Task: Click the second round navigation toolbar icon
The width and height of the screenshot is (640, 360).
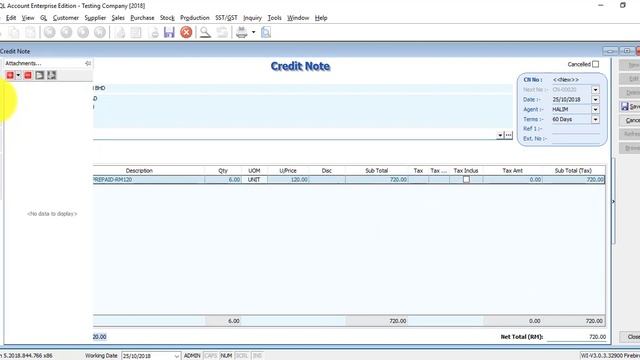Action: [66, 32]
